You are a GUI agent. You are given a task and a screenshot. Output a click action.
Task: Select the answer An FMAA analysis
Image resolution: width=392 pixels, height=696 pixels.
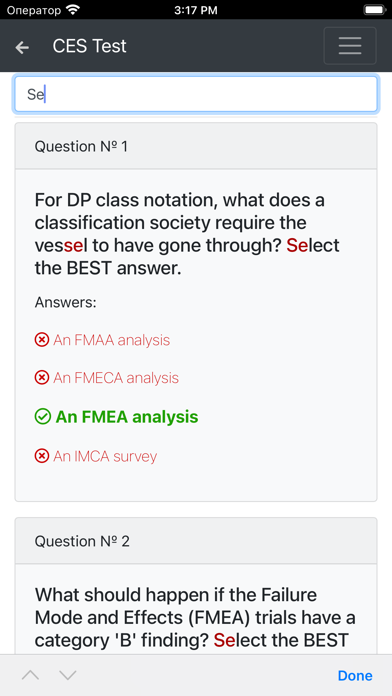[111, 340]
